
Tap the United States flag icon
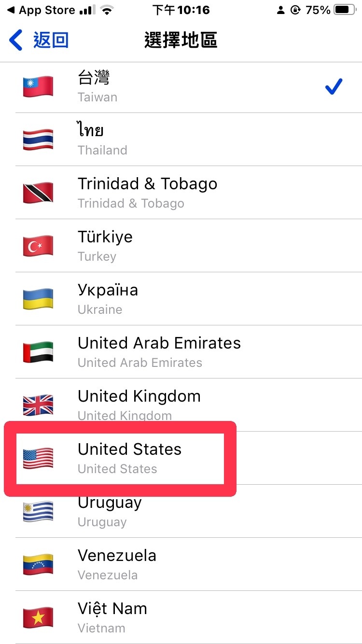pos(38,459)
